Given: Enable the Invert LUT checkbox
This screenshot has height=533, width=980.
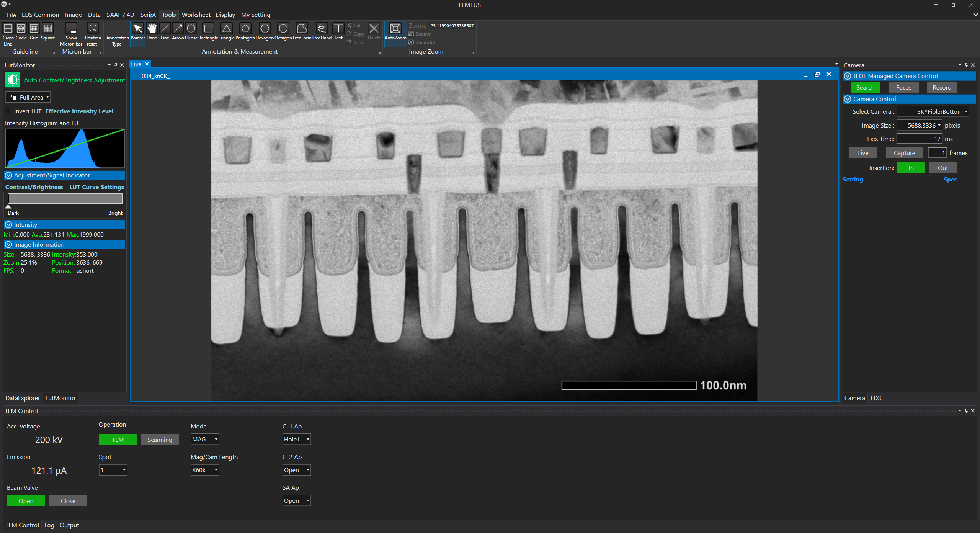Looking at the screenshot, I should tap(8, 111).
